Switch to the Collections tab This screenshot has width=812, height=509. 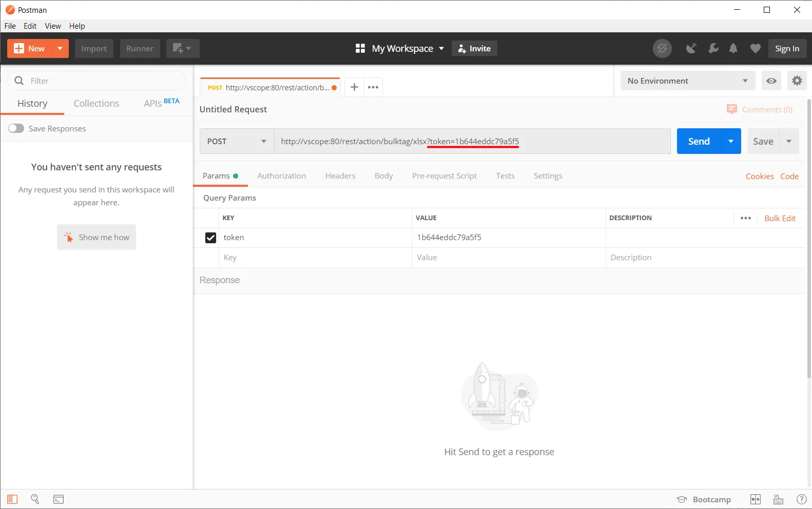click(96, 103)
